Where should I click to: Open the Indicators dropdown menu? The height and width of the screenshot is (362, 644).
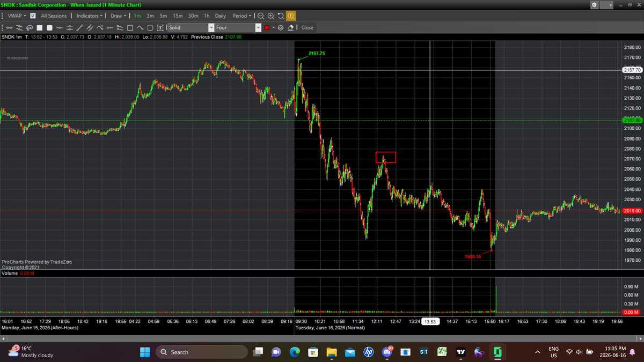pyautogui.click(x=89, y=16)
